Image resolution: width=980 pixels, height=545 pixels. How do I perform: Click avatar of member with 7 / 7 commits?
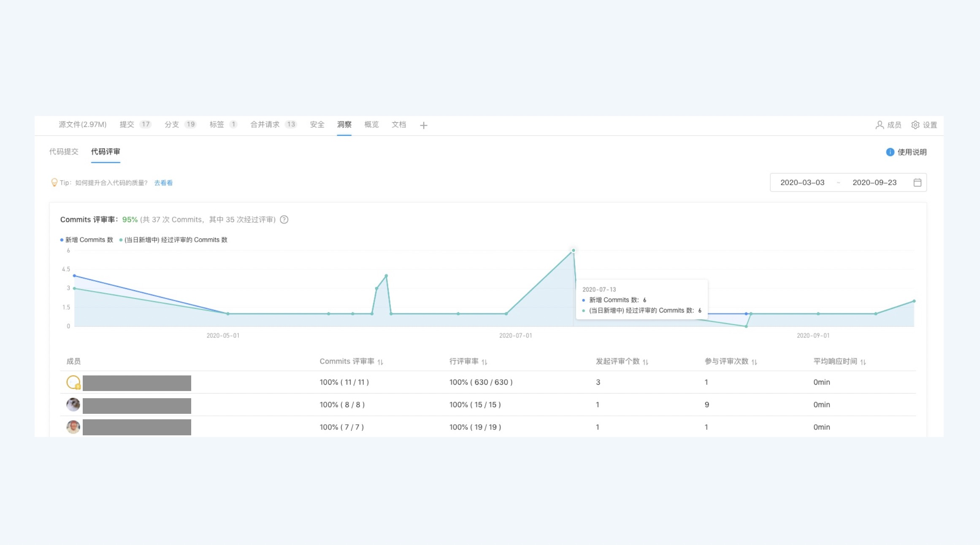pos(73,427)
